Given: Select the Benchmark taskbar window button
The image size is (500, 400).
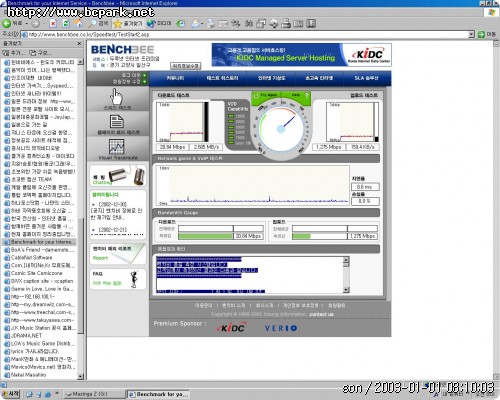Looking at the screenshot, I should (x=158, y=394).
